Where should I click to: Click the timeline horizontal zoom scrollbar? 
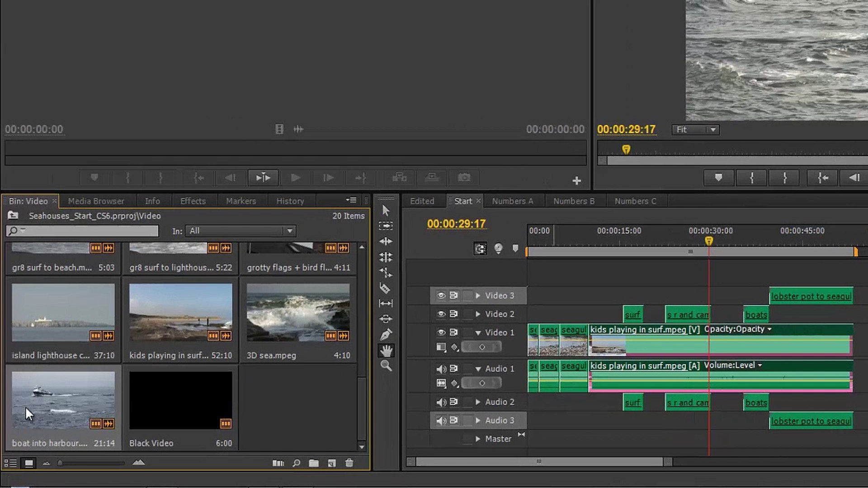[539, 461]
